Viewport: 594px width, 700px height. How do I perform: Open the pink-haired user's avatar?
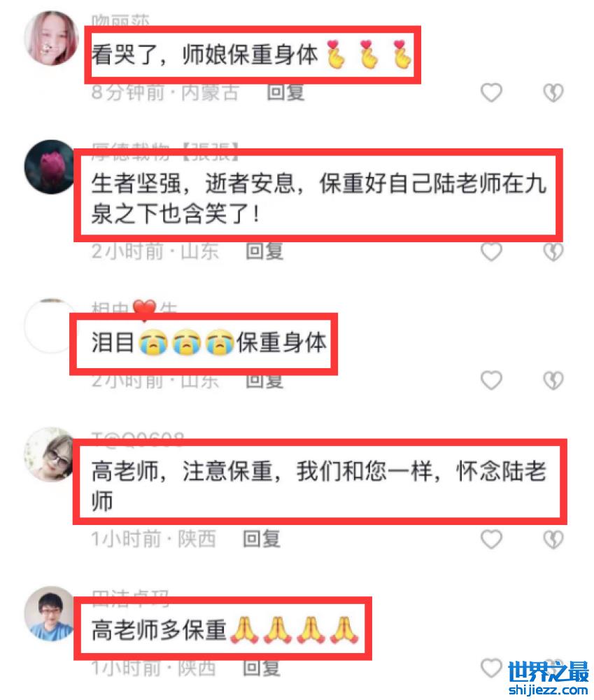(51, 38)
